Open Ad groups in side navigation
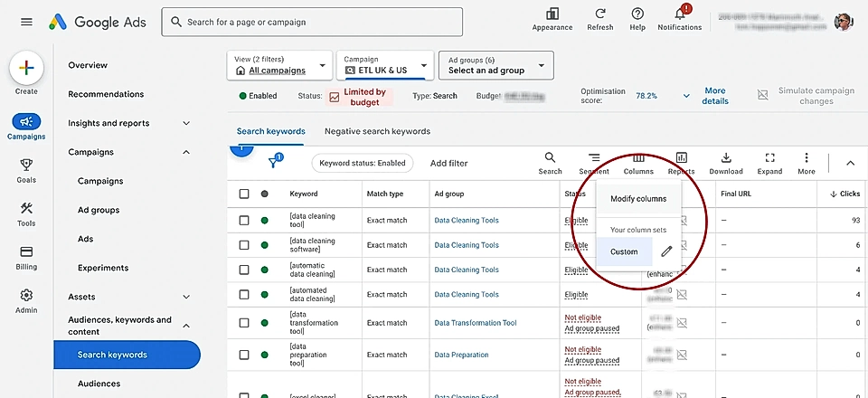 tap(99, 210)
